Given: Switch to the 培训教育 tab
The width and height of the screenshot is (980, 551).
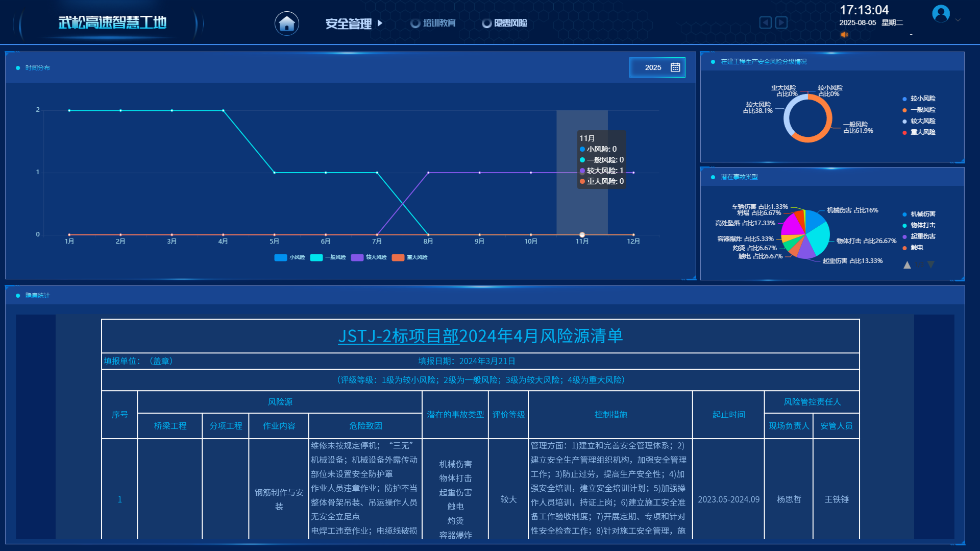Looking at the screenshot, I should pyautogui.click(x=433, y=23).
